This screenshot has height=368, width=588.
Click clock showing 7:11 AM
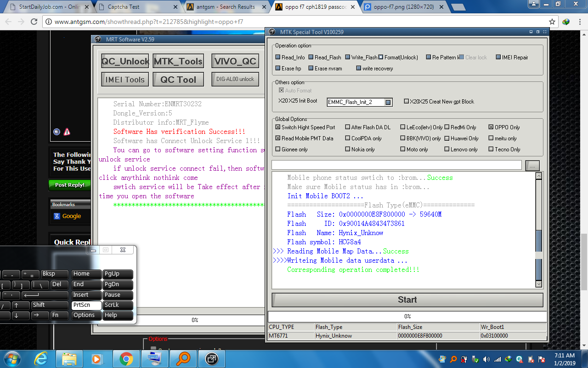[x=565, y=356]
